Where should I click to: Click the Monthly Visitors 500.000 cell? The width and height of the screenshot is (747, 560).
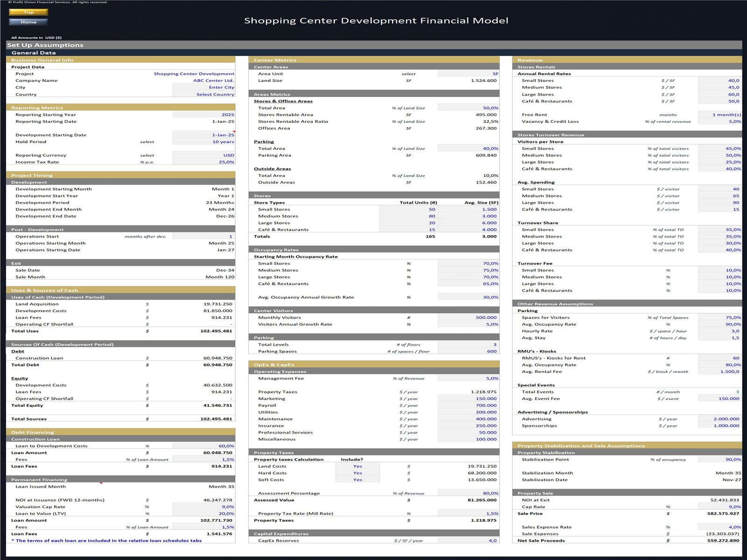pyautogui.click(x=468, y=317)
